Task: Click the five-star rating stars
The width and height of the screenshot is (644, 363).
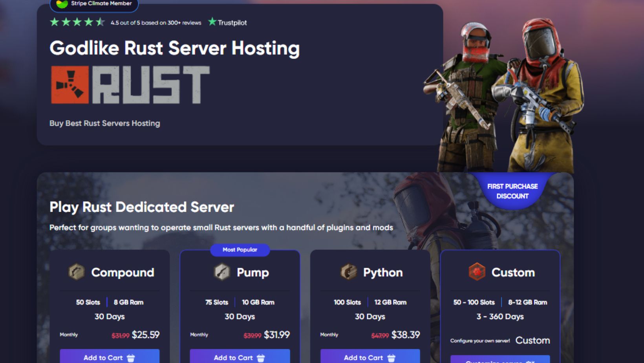Action: (x=77, y=22)
